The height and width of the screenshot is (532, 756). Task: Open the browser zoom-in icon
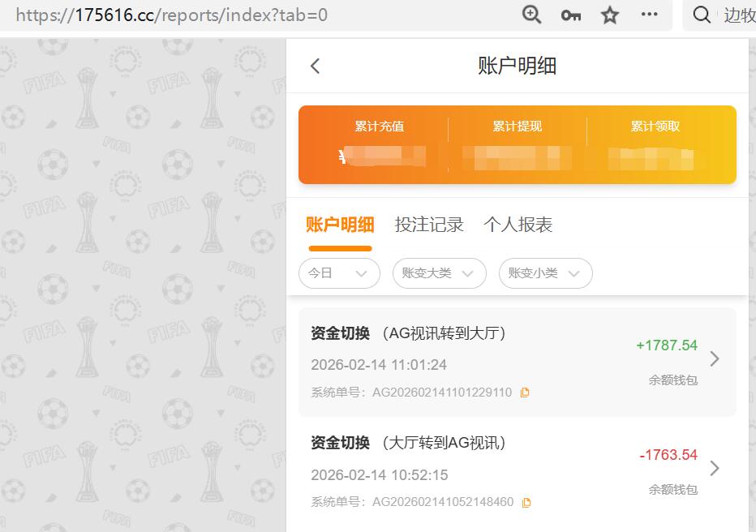[x=531, y=15]
